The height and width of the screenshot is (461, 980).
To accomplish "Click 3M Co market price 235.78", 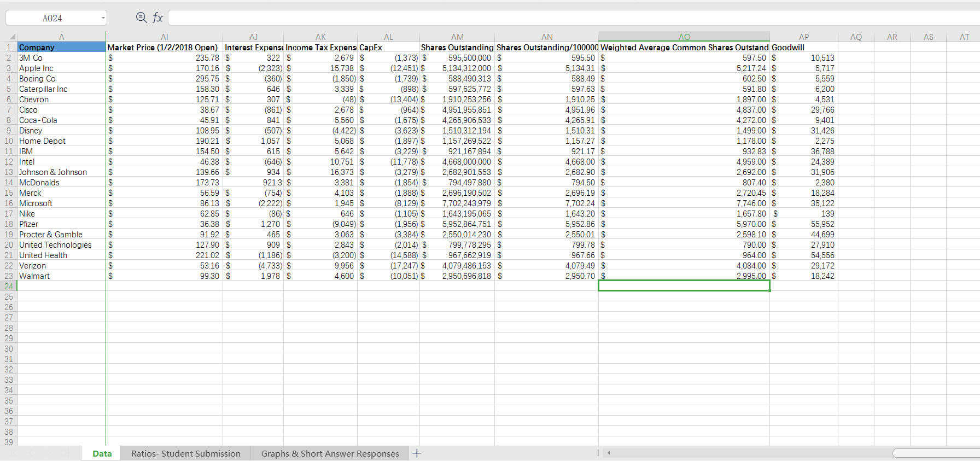I will [x=164, y=58].
